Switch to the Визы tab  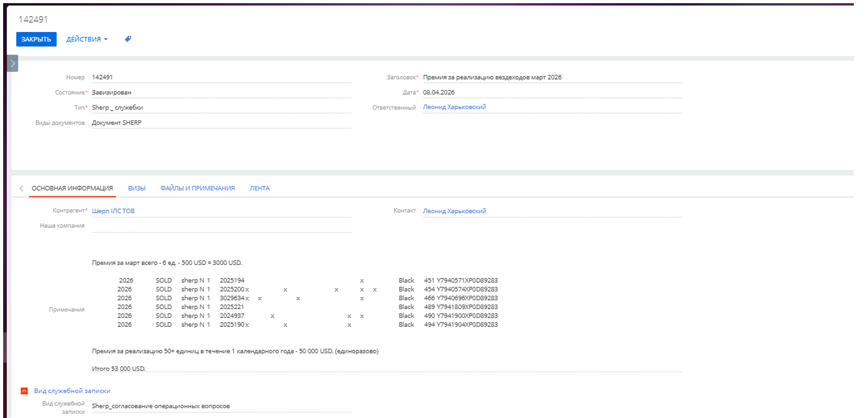coord(137,188)
